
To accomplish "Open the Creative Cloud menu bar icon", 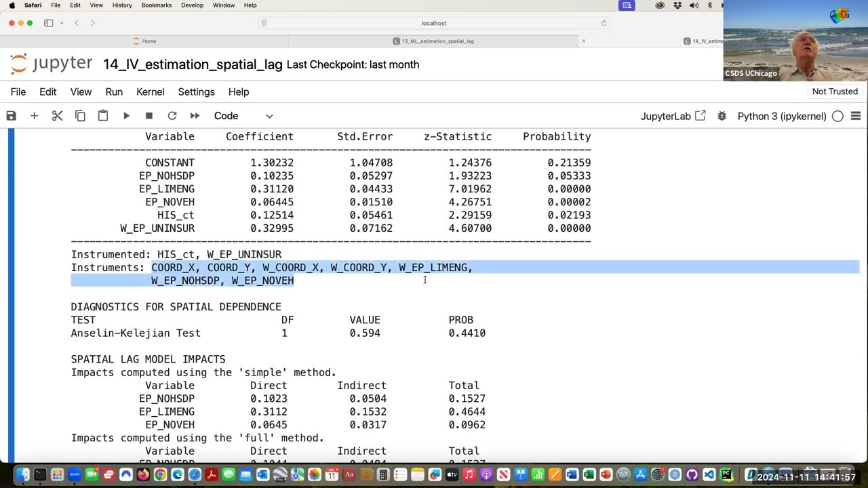I will pyautogui.click(x=660, y=5).
